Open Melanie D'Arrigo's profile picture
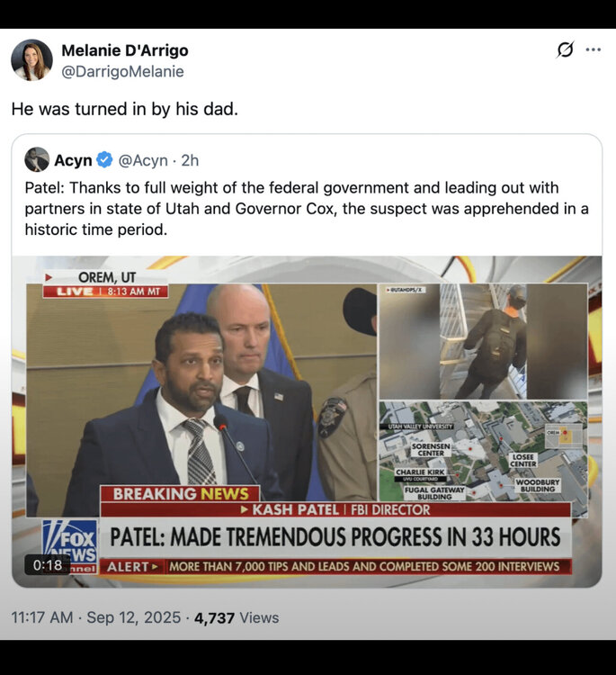Image resolution: width=616 pixels, height=675 pixels. pos(31,60)
